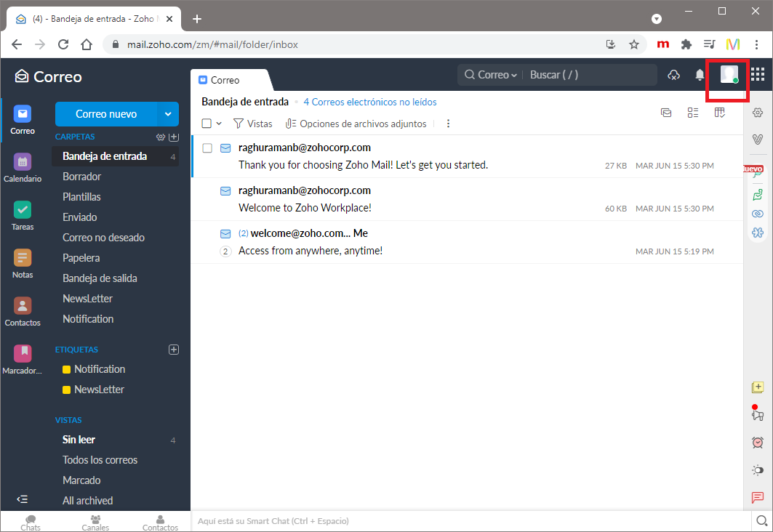773x532 pixels.
Task: Open reminder alarm clock icon
Action: pyautogui.click(x=758, y=442)
